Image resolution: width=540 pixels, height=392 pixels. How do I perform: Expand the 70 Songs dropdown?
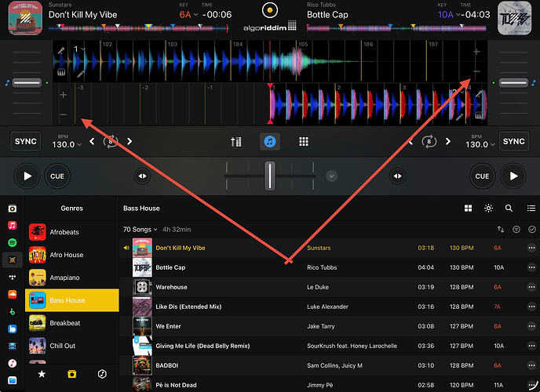tap(140, 230)
